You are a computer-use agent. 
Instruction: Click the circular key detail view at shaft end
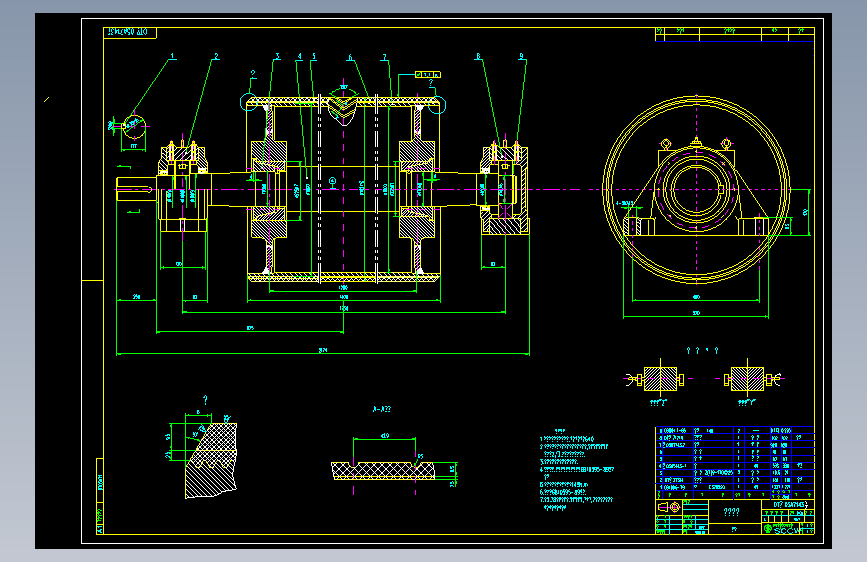coord(134,127)
